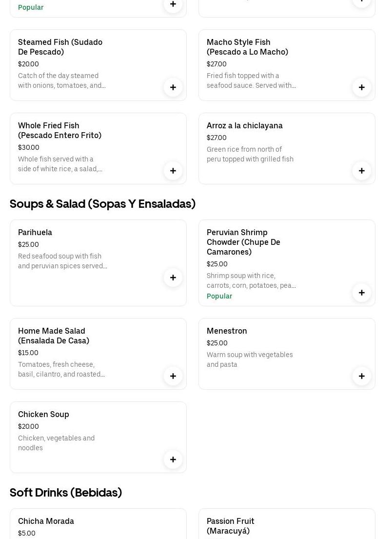Screen dimensions: 392x539
Task: Select the Parihuela menu item name
Action: pos(35,233)
